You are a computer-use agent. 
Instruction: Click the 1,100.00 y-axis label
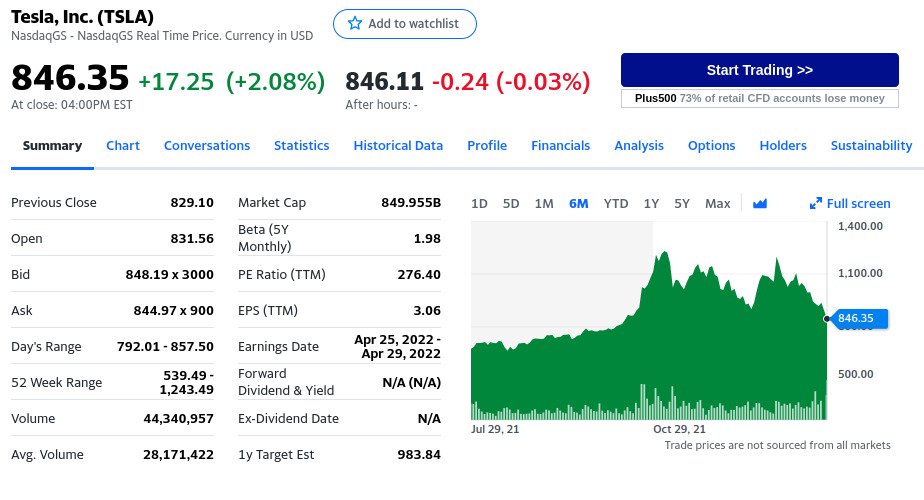pos(860,273)
